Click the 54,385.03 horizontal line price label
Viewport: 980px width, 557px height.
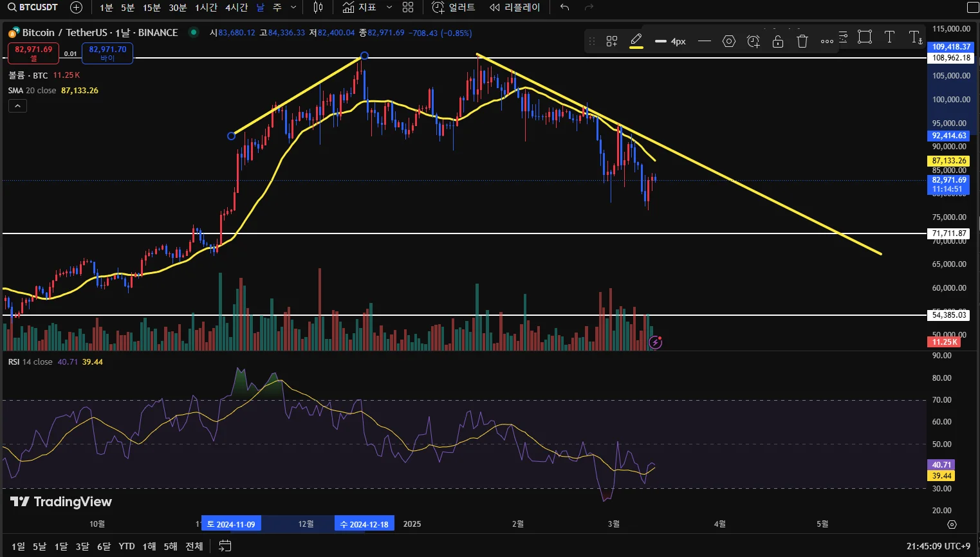tap(949, 315)
